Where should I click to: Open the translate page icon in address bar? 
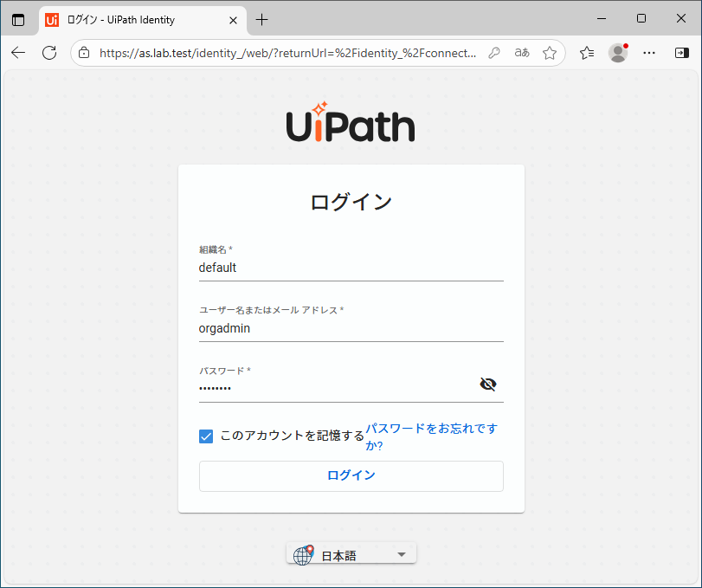522,53
